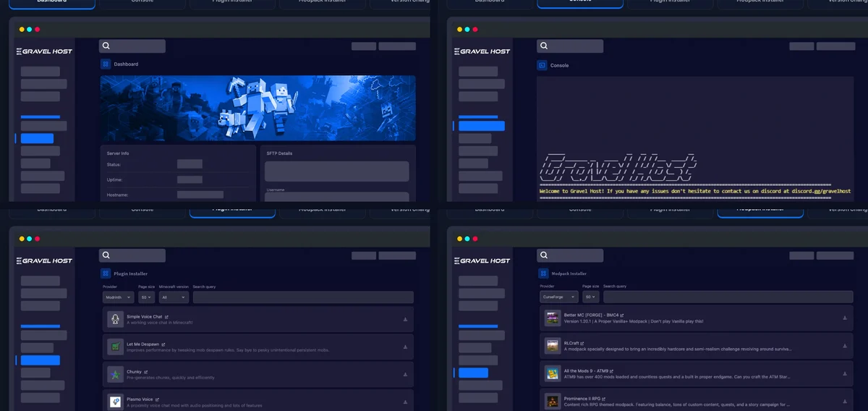Open the Minecraft version All dropdown
Image resolution: width=868 pixels, height=411 pixels.
pyautogui.click(x=174, y=297)
